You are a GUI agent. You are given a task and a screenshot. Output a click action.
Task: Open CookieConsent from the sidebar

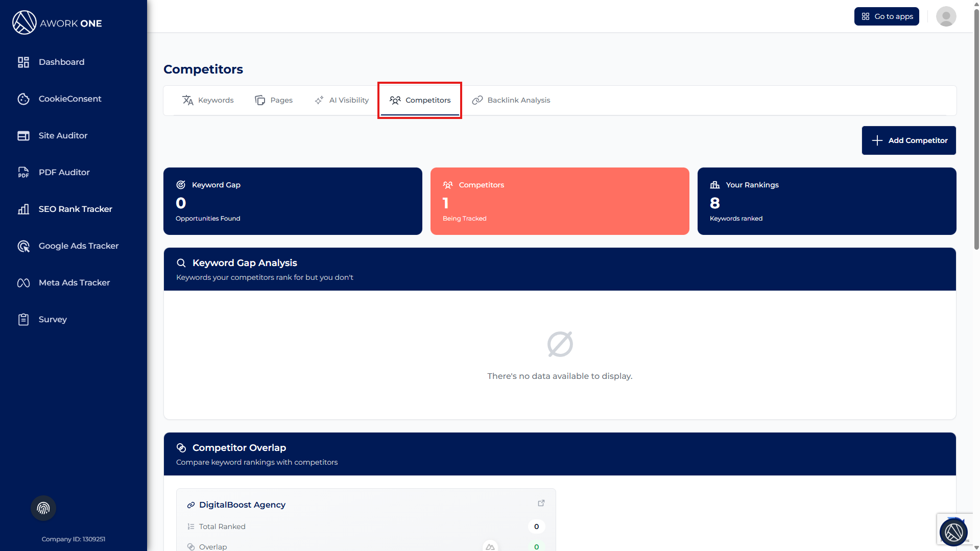pyautogui.click(x=69, y=99)
